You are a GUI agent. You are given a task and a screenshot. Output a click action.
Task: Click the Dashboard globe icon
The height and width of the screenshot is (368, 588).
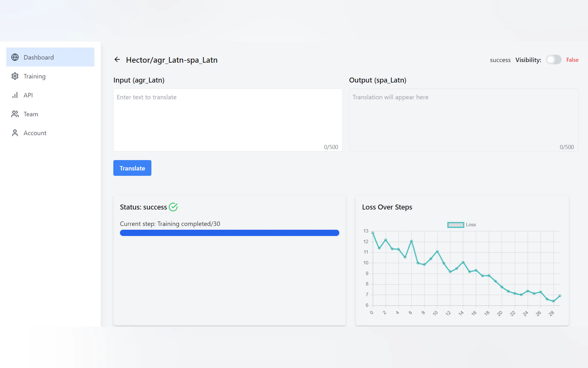click(15, 57)
